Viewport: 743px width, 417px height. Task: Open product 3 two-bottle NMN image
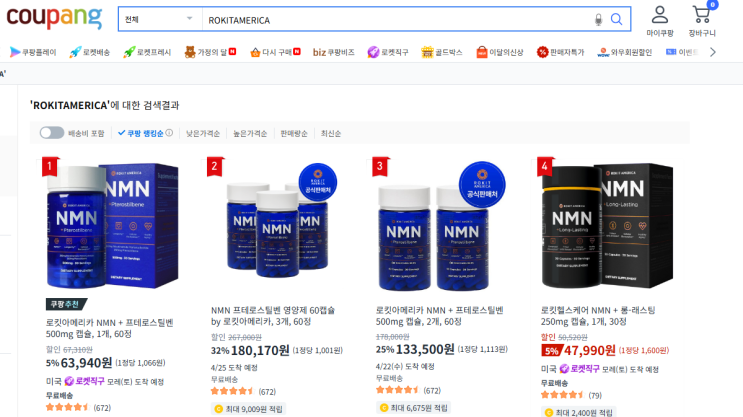tap(442, 225)
